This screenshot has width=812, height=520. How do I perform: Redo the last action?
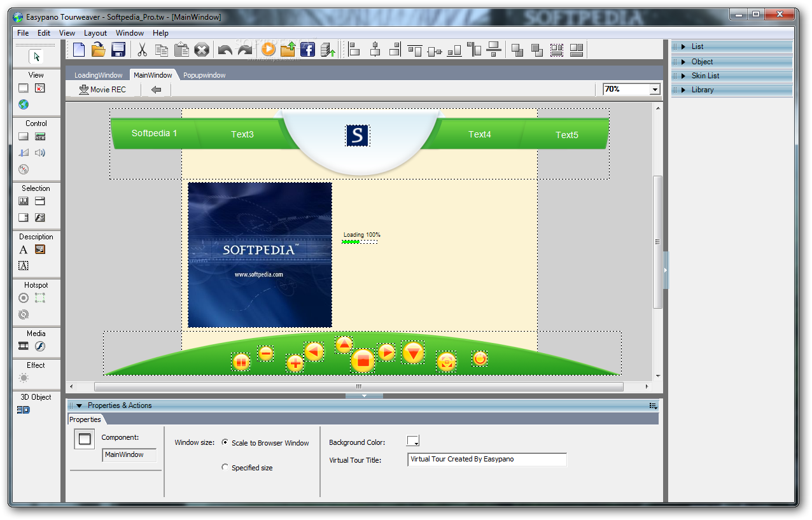[x=245, y=50]
